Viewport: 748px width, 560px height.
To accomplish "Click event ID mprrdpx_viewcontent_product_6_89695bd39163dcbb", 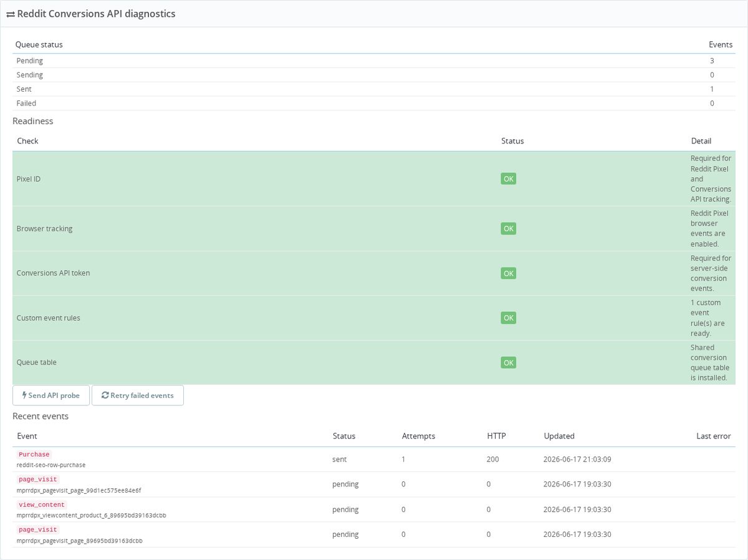I will [x=92, y=515].
